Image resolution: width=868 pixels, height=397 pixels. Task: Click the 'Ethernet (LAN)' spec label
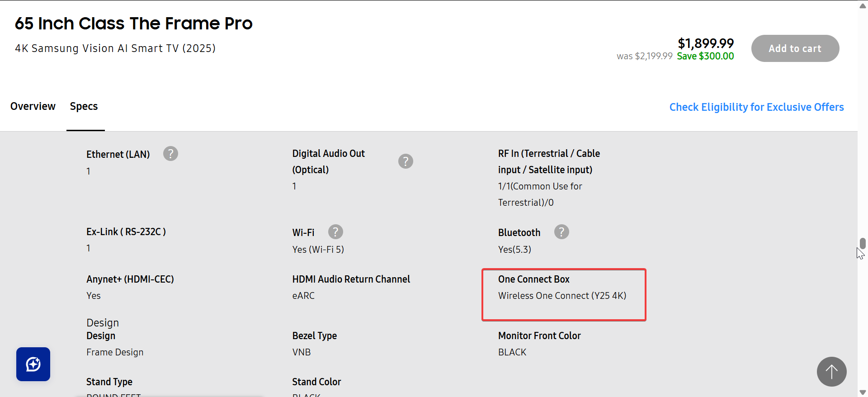(x=118, y=155)
